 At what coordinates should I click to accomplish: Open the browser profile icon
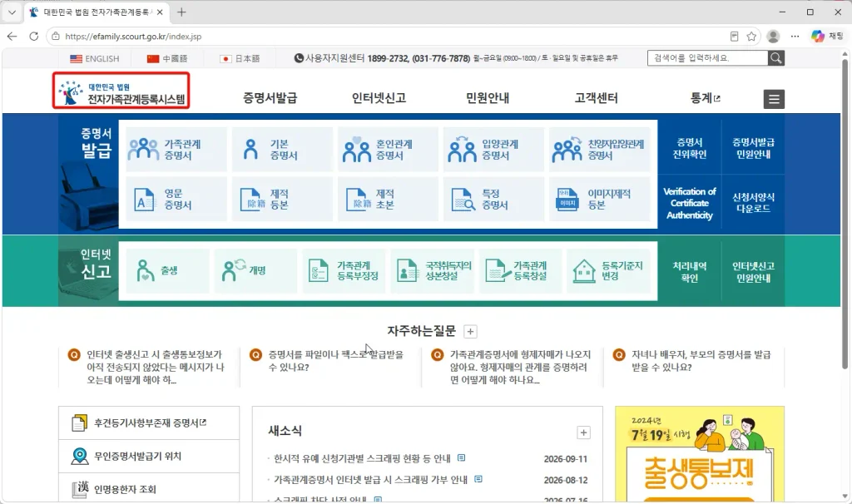point(773,37)
